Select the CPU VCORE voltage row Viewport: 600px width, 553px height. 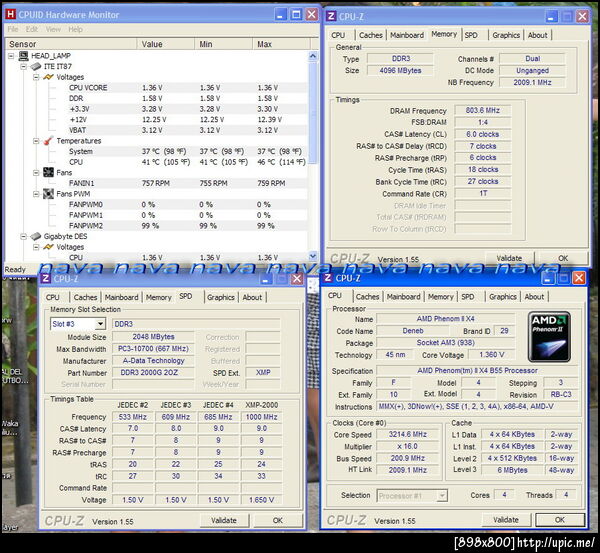click(187, 88)
